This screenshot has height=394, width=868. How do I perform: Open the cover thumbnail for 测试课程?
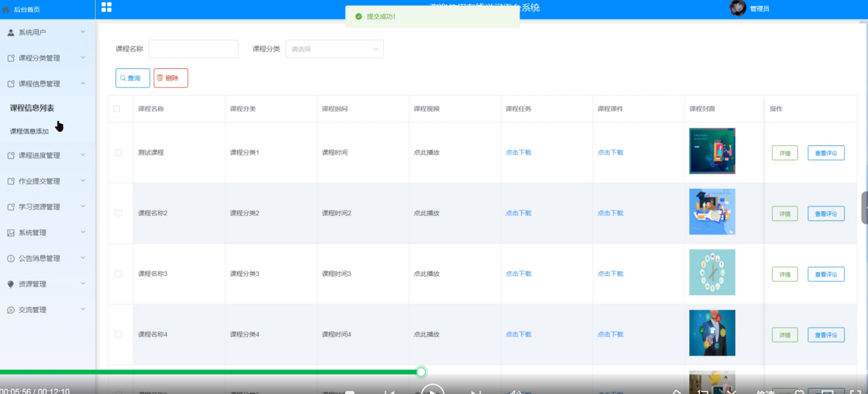pyautogui.click(x=712, y=151)
